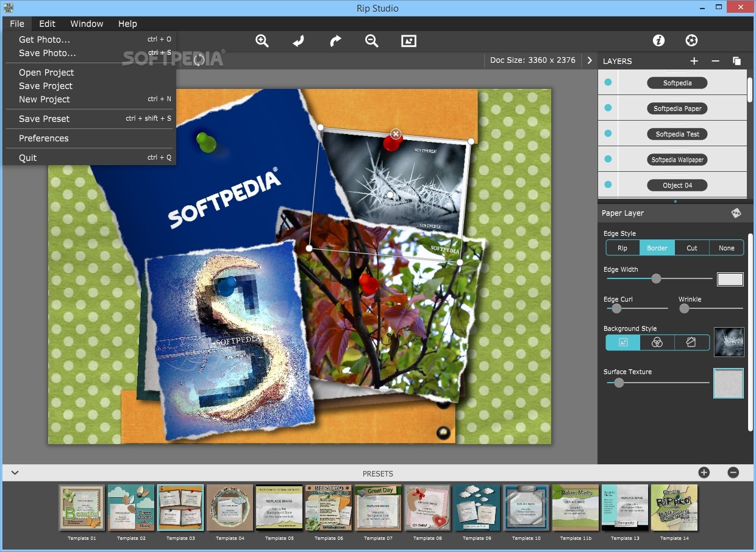Remove a preset with the minus icon
Viewport: 756px width, 552px height.
pos(733,472)
